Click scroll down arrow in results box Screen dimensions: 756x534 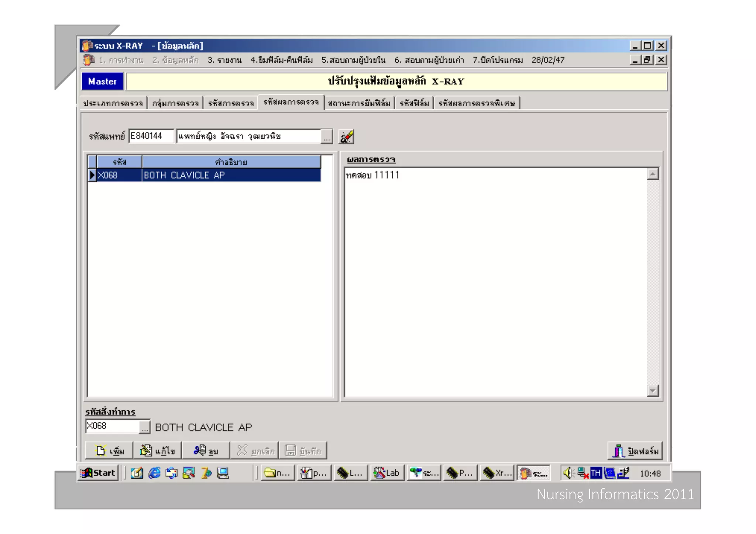tap(653, 391)
